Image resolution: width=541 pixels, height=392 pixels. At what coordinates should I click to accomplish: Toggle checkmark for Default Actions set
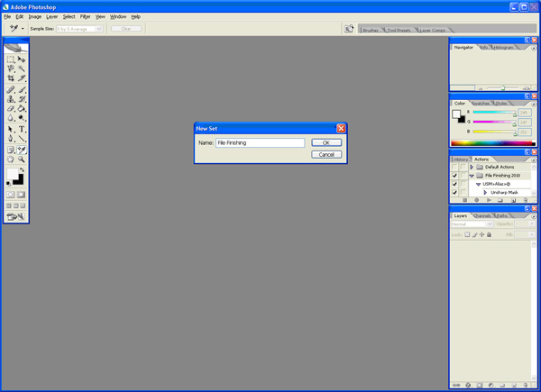click(454, 168)
